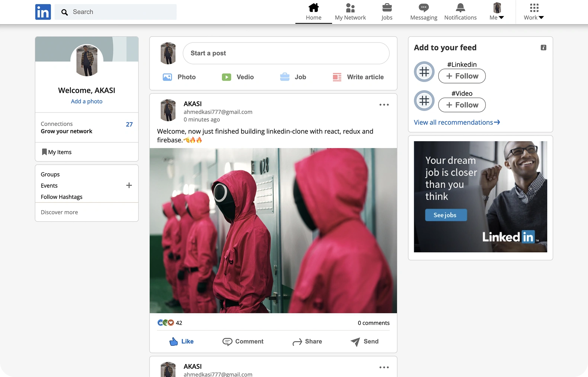Click the plus icon next to Events
Screen dimensions: 588x377
(129, 185)
